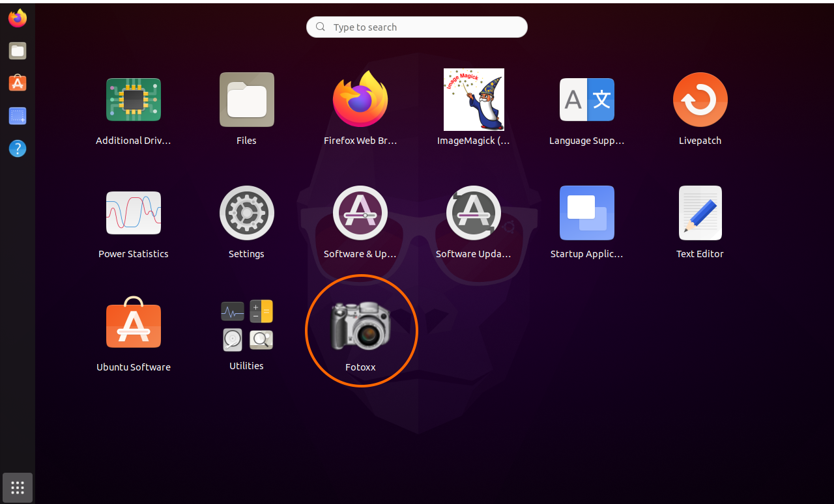The image size is (834, 504).
Task: Open Files from the dock
Action: point(18,51)
